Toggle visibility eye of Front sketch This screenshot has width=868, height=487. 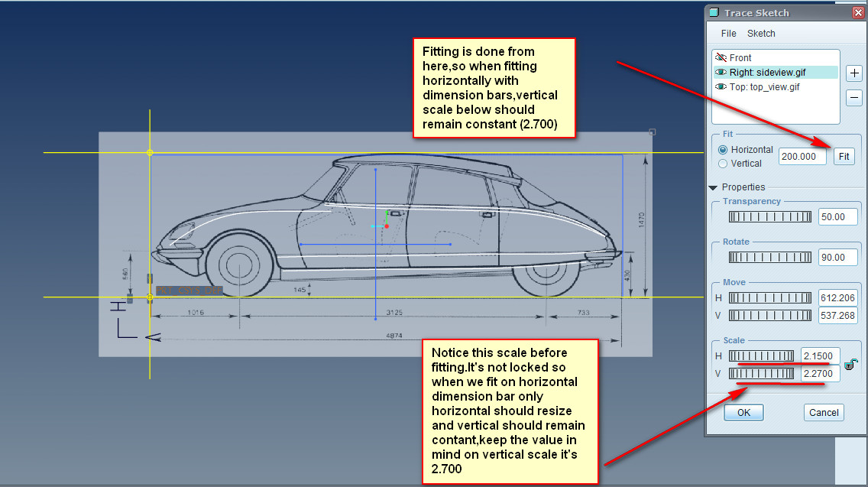(x=721, y=57)
